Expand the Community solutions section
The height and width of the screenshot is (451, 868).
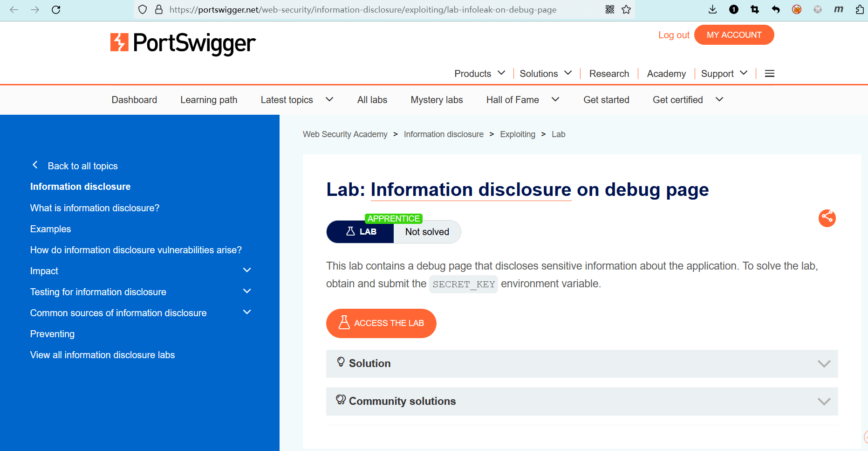pyautogui.click(x=824, y=402)
